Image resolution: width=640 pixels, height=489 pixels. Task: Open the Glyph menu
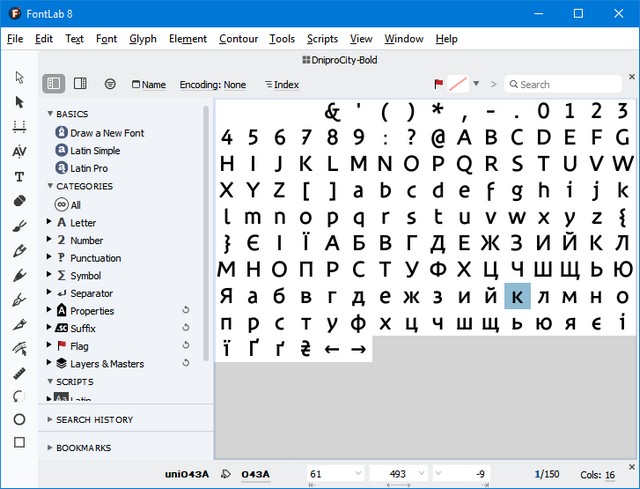click(143, 39)
